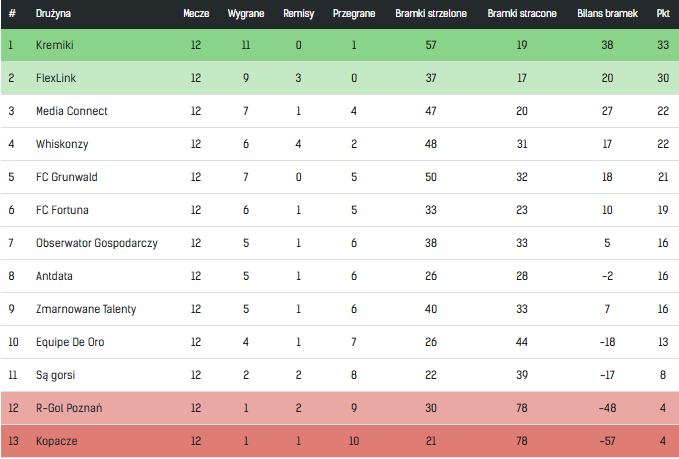Select the Media Connect team name
This screenshot has width=679, height=459.
point(71,111)
